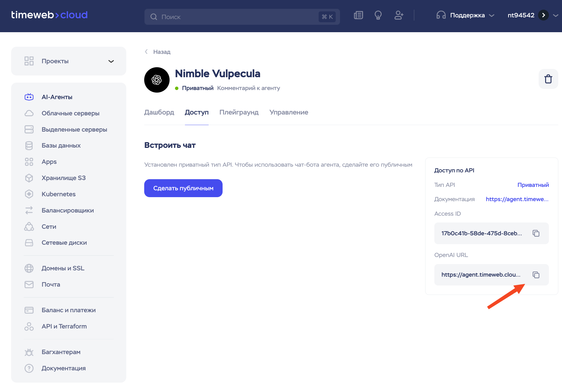Open Базы данных in the sidebar
This screenshot has width=562, height=392.
[x=61, y=146]
